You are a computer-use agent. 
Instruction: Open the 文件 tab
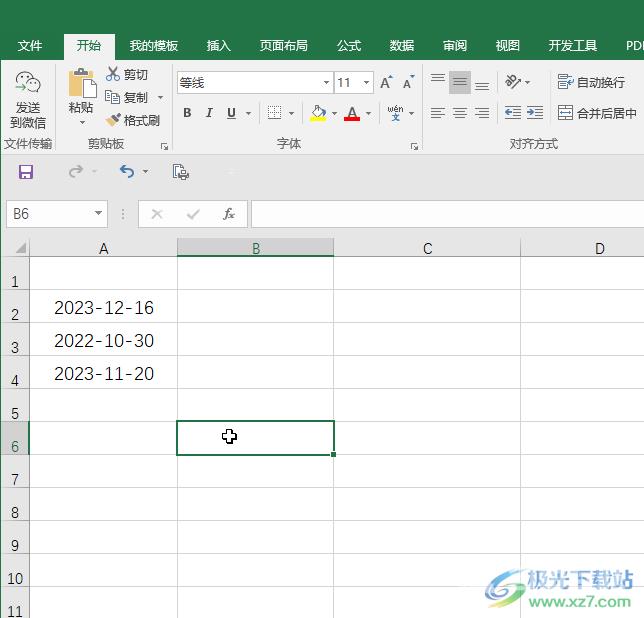coord(30,45)
